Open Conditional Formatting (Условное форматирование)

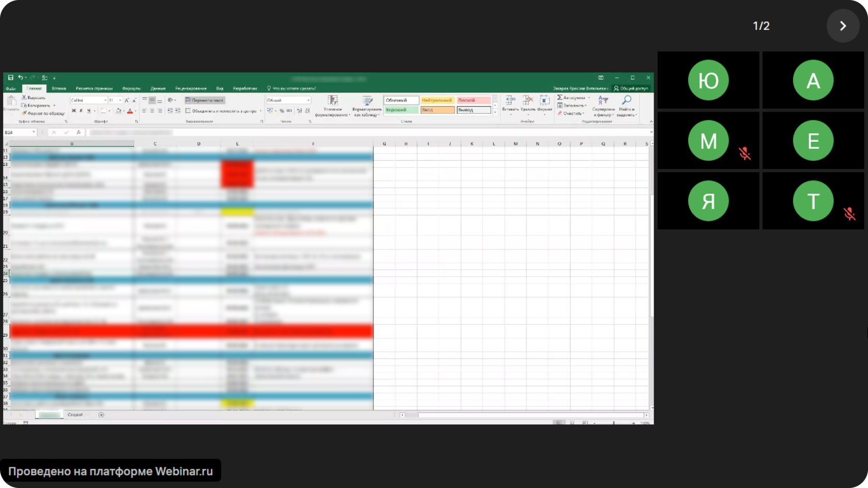pos(333,105)
